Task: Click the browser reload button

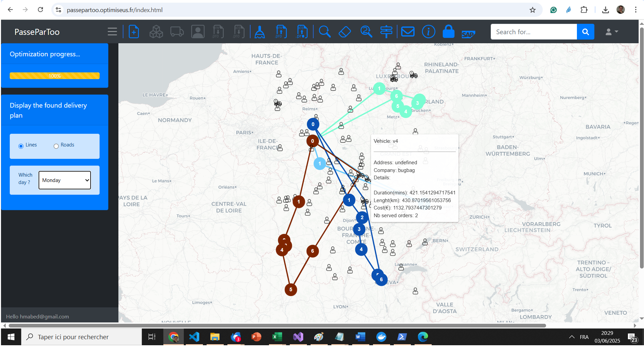Action: click(41, 10)
